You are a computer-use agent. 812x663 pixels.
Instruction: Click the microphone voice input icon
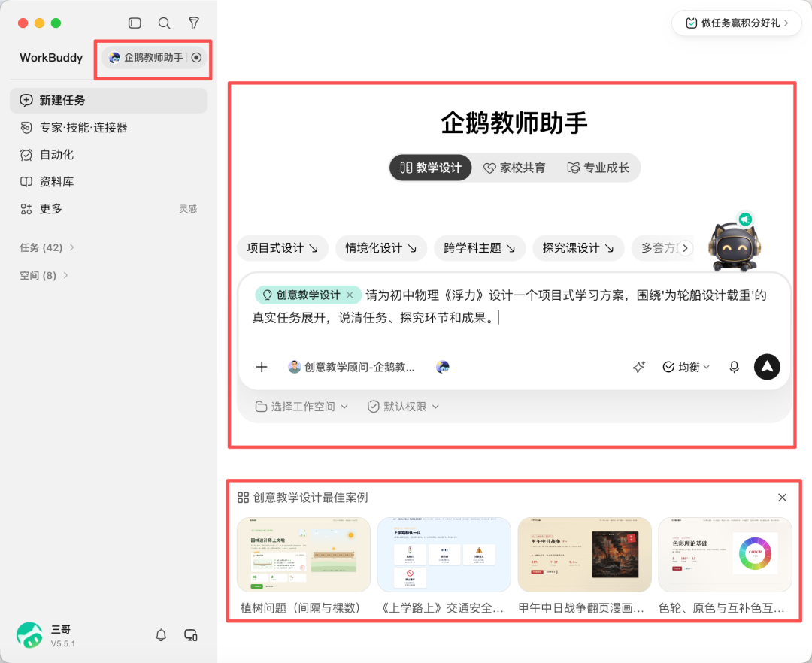pos(734,367)
